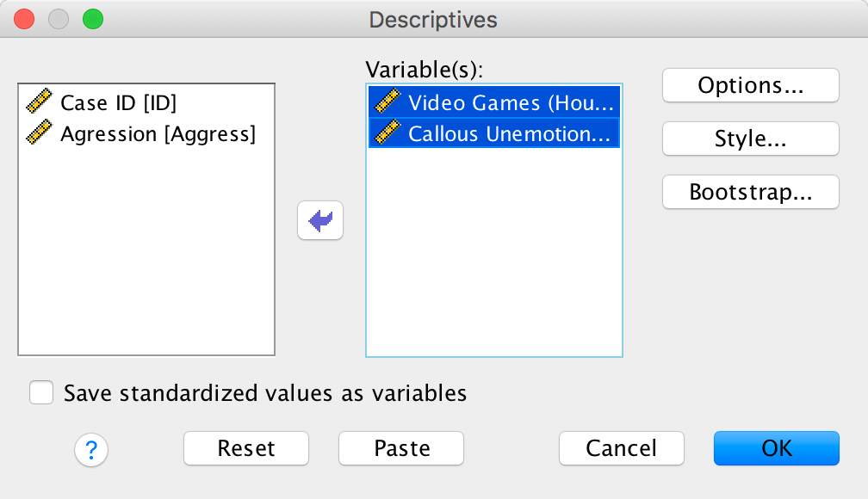Click the green zoom window button

(91, 19)
